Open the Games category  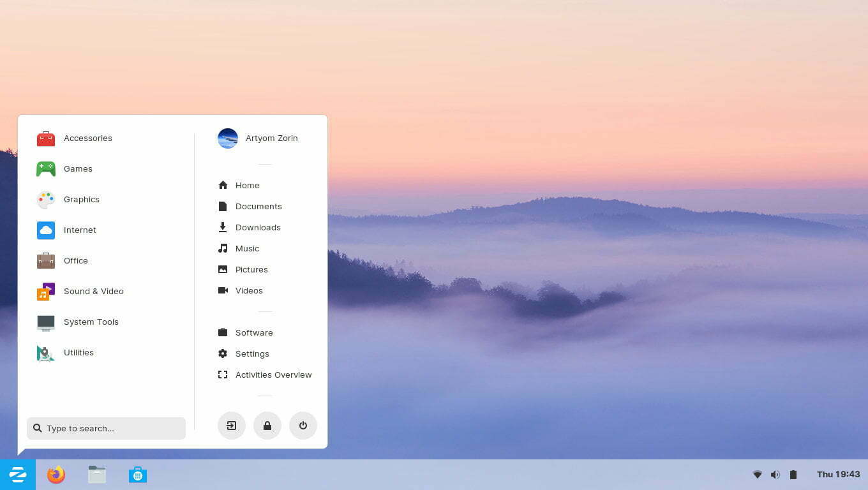point(78,168)
